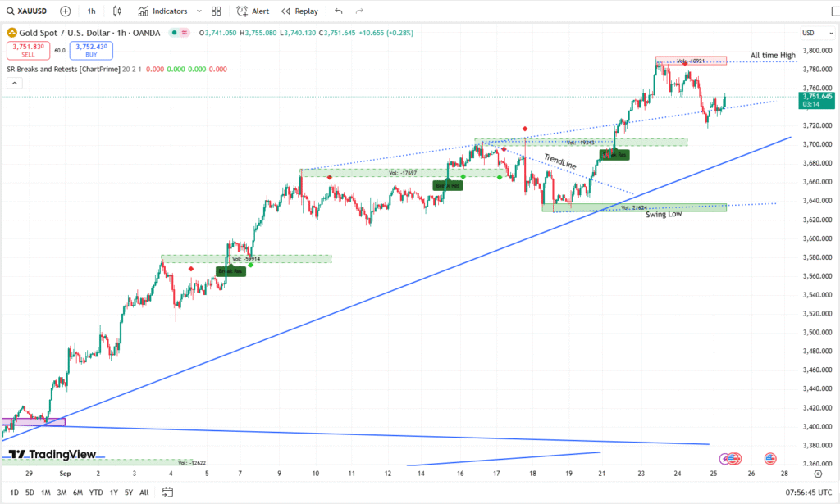Viewport: 840px width, 504px height.
Task: Open the 1h interval selector
Action: point(91,11)
